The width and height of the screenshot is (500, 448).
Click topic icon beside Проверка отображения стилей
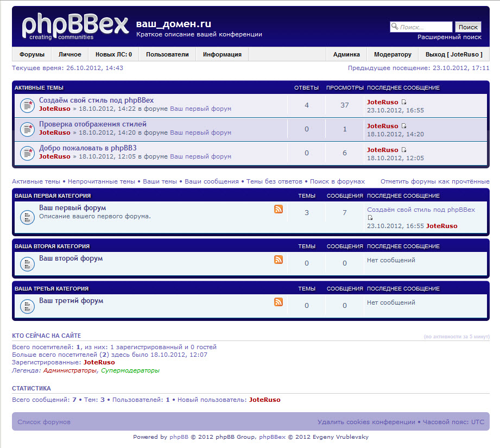click(x=27, y=129)
